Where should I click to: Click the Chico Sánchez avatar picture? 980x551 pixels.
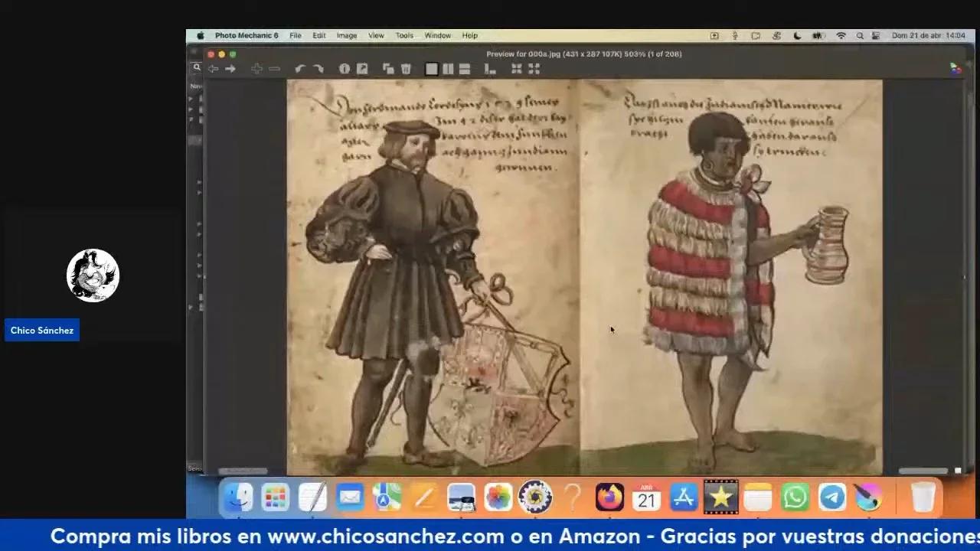coord(93,275)
